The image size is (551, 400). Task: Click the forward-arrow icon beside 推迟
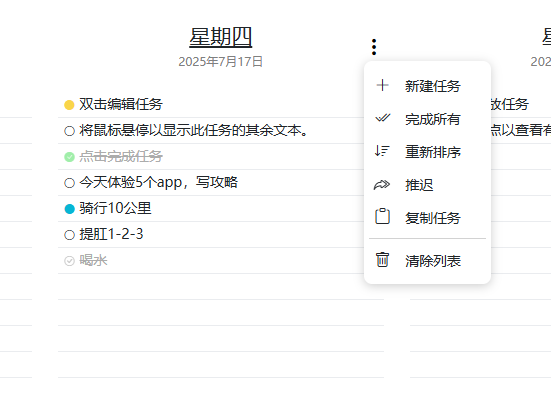point(382,185)
